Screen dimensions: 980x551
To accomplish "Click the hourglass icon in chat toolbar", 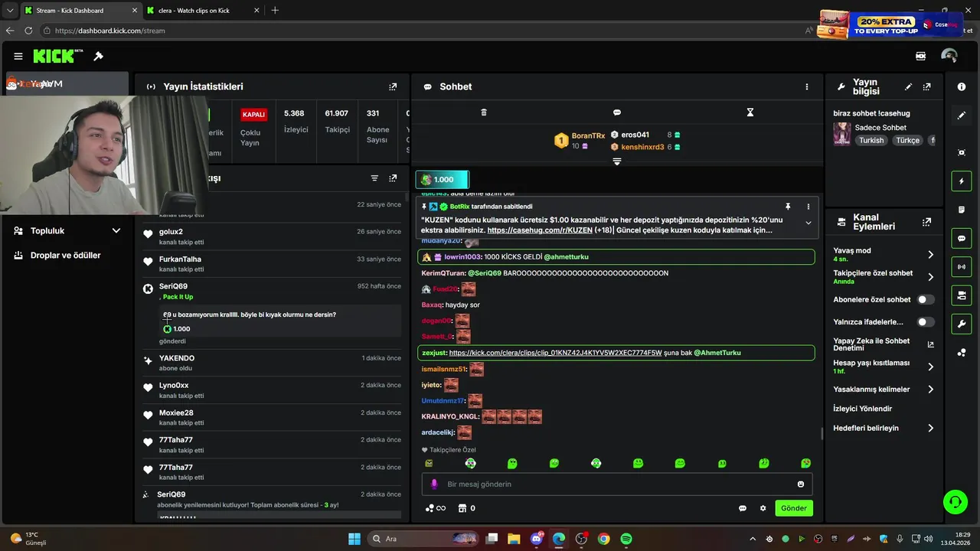I will pos(750,112).
